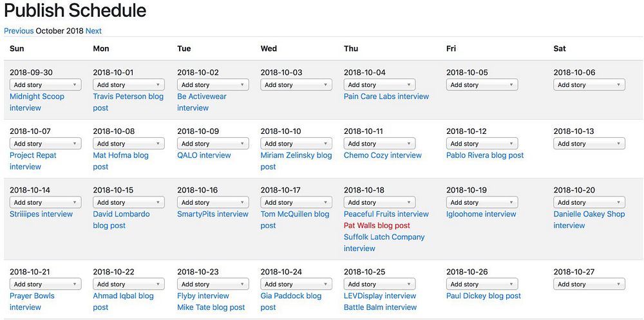Open Be Activewear interview link

(x=202, y=102)
